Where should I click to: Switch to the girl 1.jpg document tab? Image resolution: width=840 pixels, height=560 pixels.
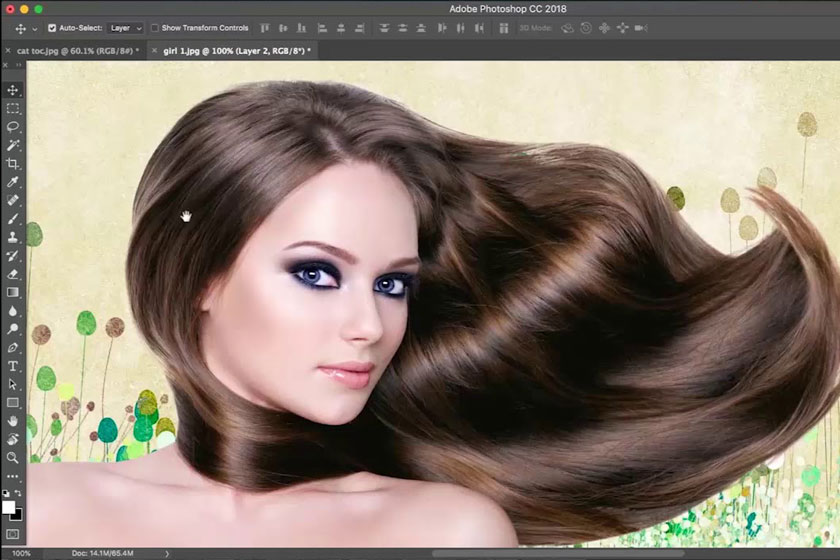[237, 51]
